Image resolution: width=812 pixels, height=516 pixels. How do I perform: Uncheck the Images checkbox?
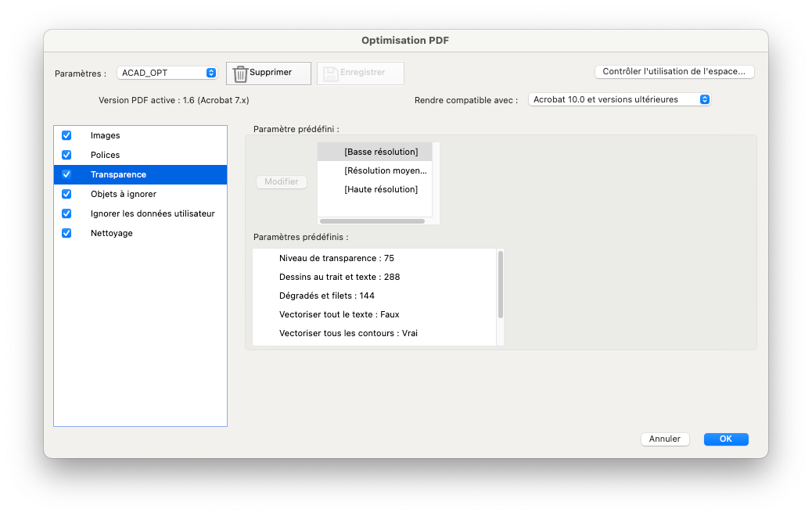pyautogui.click(x=66, y=135)
